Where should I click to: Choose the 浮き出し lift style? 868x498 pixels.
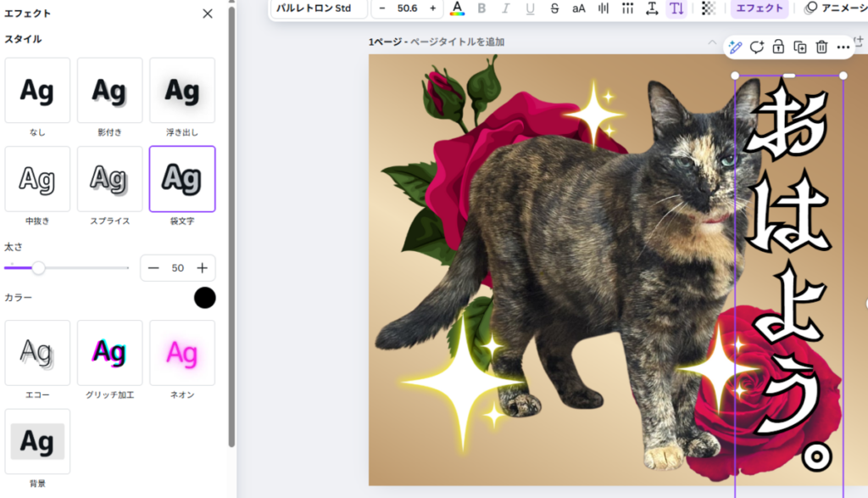pyautogui.click(x=182, y=91)
